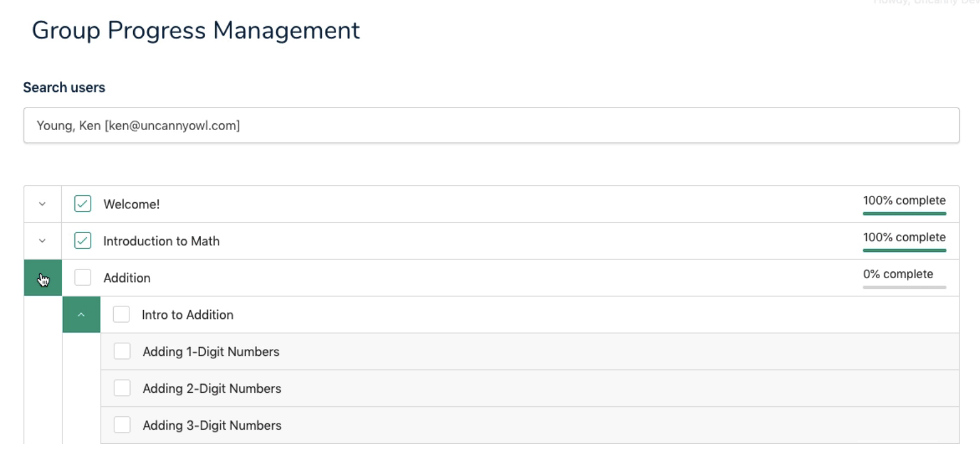Mark Intro to Addition as complete
The width and height of the screenshot is (980, 459).
121,315
